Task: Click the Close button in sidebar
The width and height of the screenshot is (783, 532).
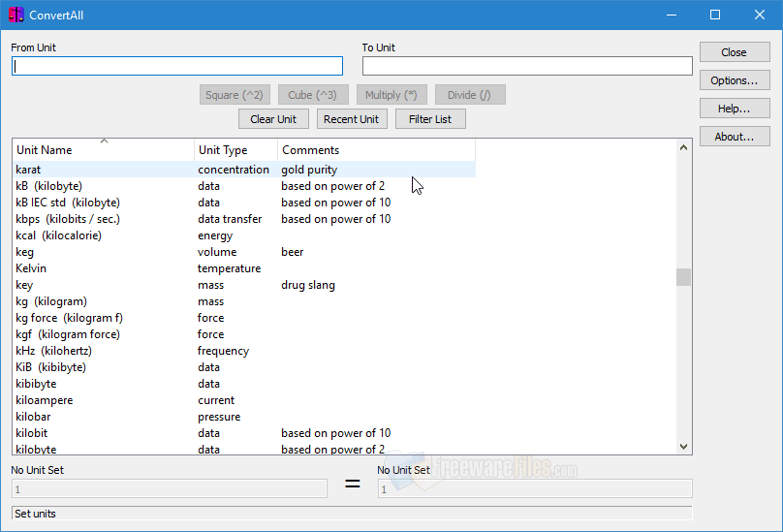Action: point(735,52)
